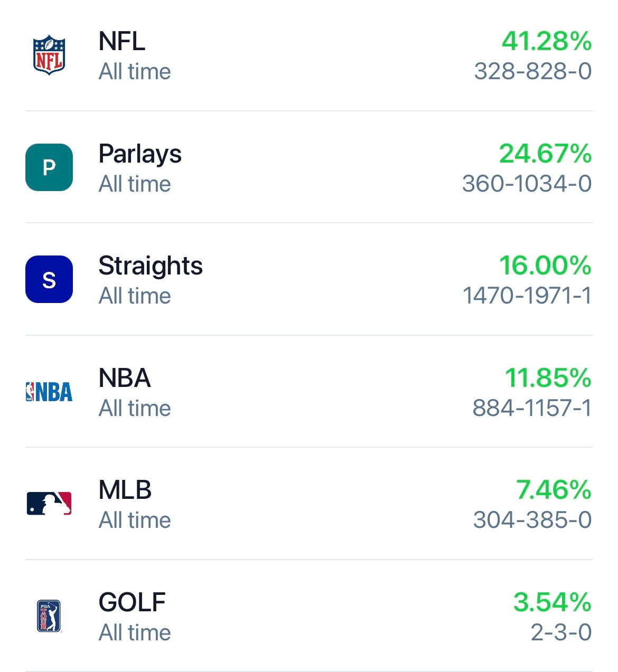
Task: Tap the PGA Tour golf icon
Action: [x=49, y=616]
